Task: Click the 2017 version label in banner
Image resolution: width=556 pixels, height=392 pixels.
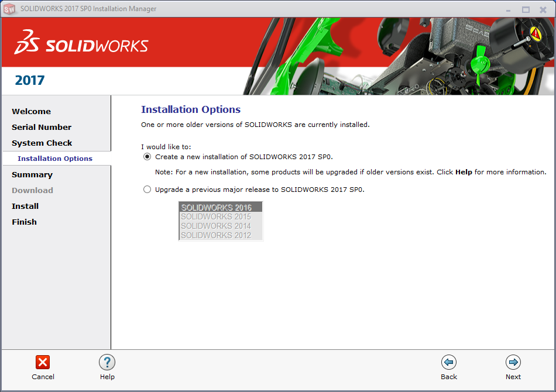Action: pos(30,81)
